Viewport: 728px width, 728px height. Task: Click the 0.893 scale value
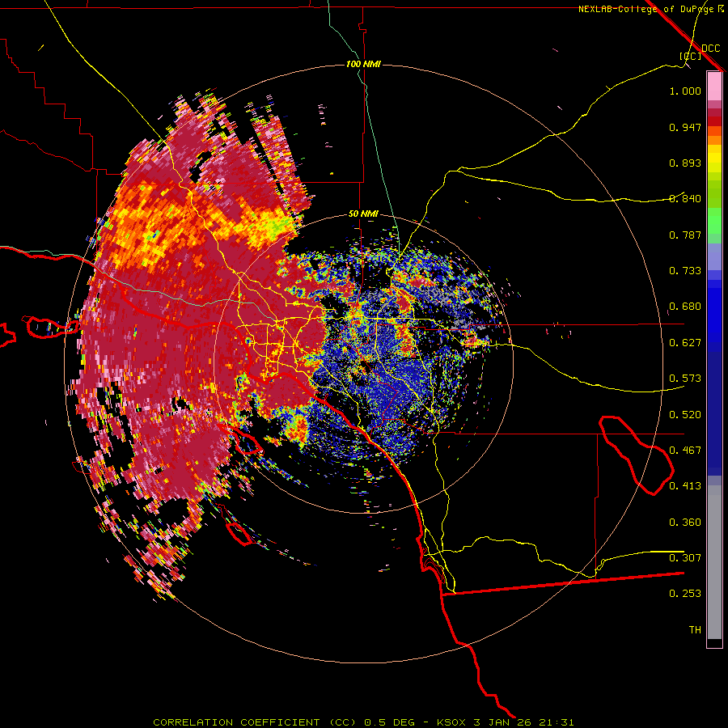(685, 163)
